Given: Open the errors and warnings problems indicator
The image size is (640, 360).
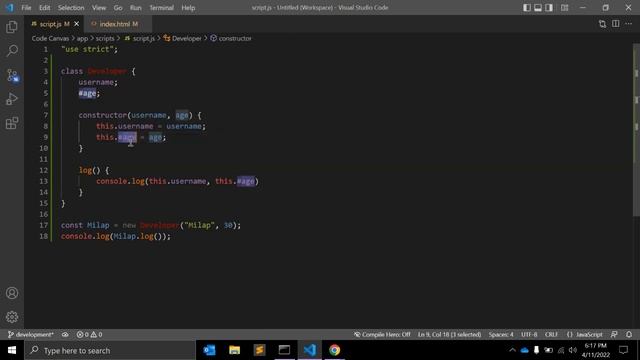Looking at the screenshot, I should [x=89, y=334].
